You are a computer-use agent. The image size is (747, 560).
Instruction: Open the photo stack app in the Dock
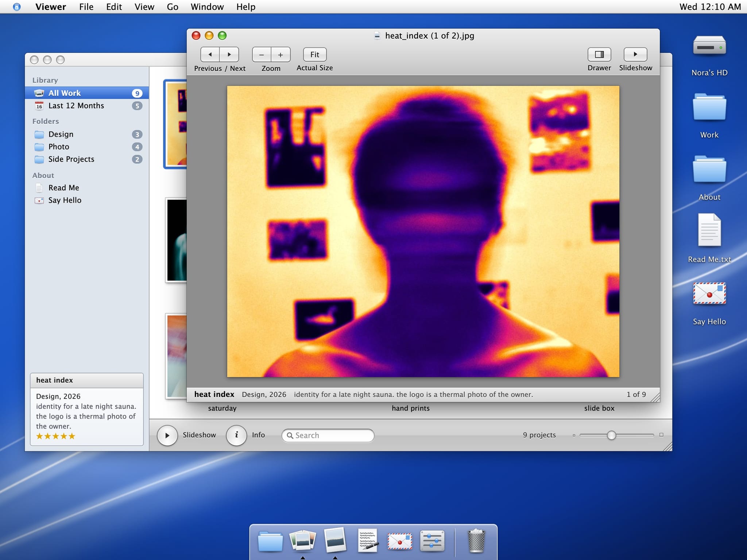[x=302, y=540]
